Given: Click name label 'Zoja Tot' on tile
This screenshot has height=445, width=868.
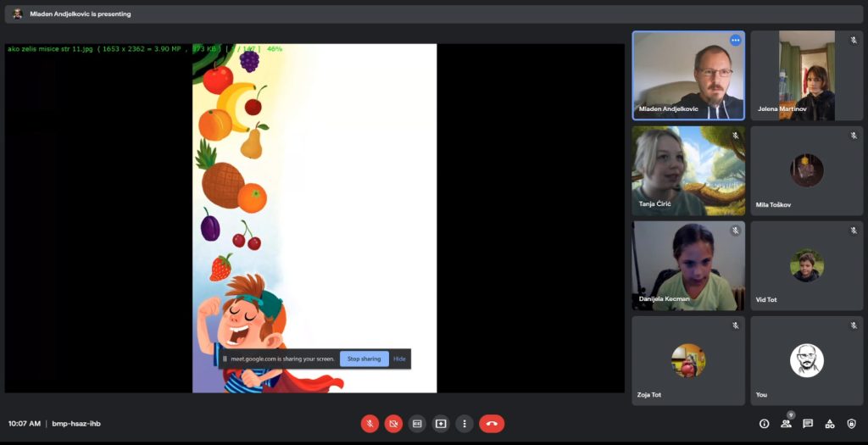Looking at the screenshot, I should tap(650, 395).
